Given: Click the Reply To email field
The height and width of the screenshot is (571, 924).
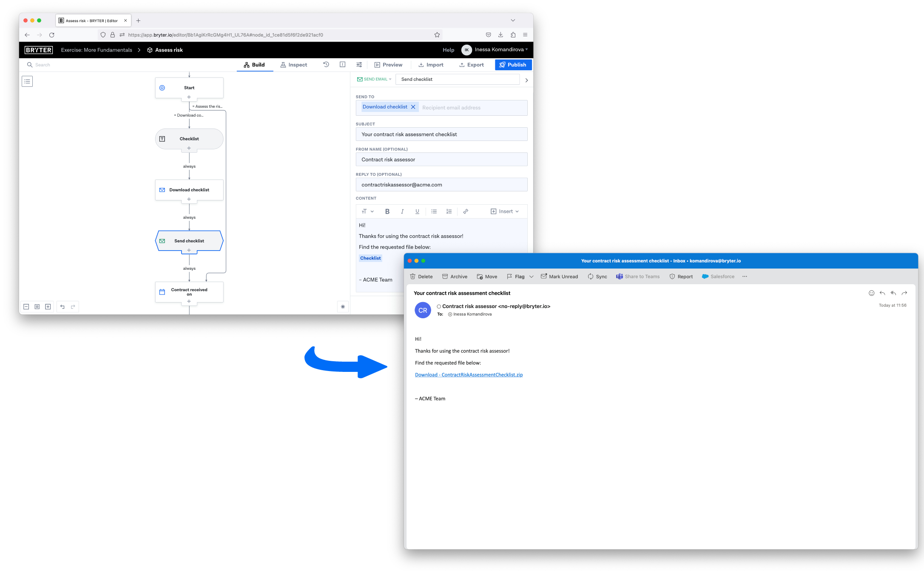Looking at the screenshot, I should (x=441, y=185).
